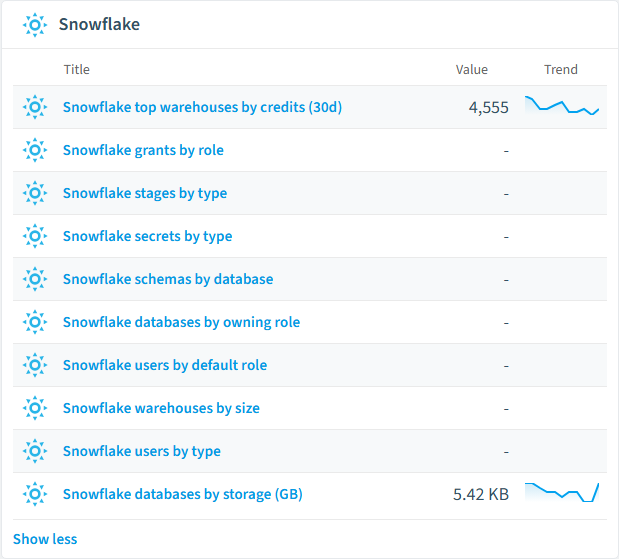Click the trend sparkline for databases by storage
Viewport: 619px width, 559px height.
click(562, 492)
